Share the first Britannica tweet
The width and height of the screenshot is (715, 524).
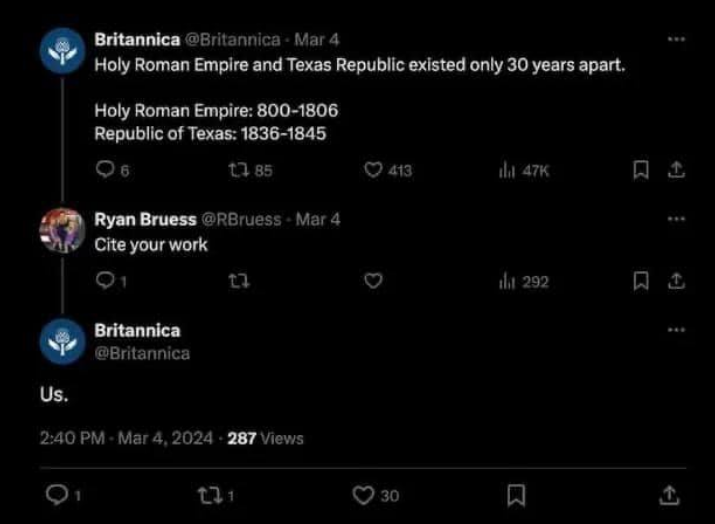[x=676, y=171]
